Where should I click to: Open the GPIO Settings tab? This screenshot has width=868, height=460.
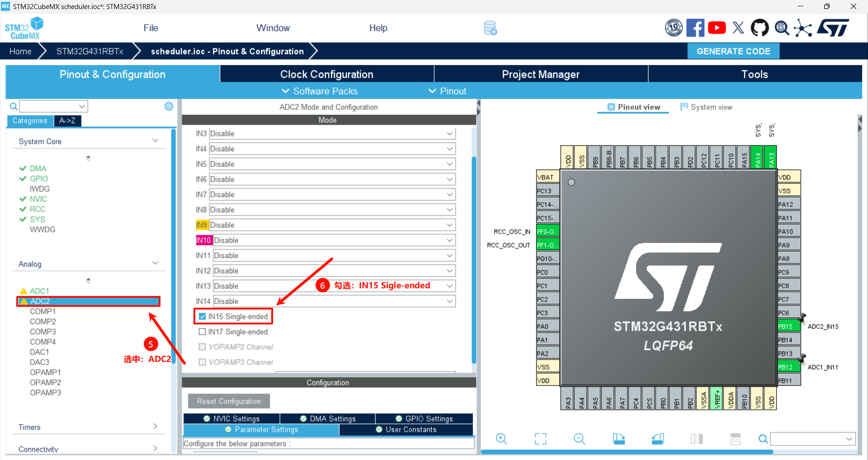point(424,419)
